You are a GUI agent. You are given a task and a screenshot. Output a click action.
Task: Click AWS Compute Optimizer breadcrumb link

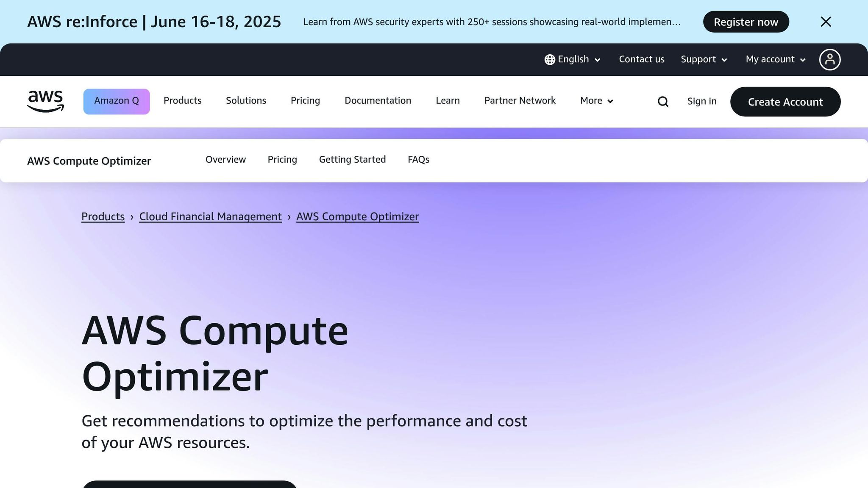tap(357, 216)
